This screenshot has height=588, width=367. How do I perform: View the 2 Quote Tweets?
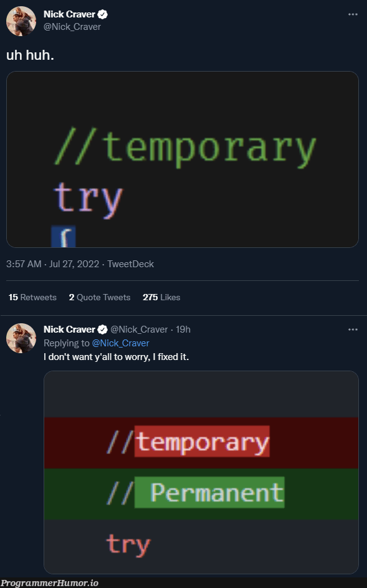(x=100, y=297)
